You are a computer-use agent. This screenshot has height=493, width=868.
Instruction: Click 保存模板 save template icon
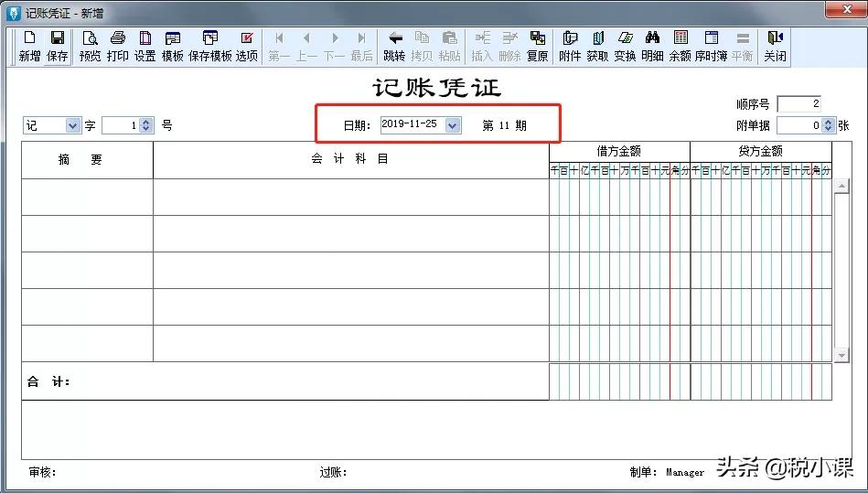(209, 47)
